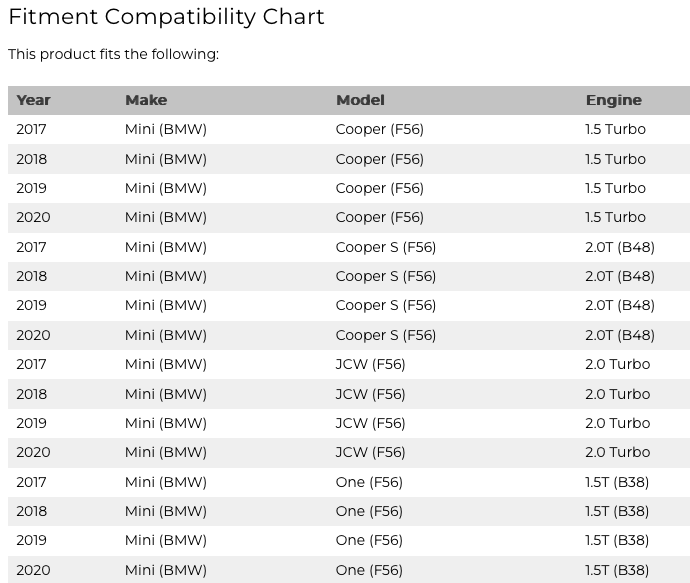The height and width of the screenshot is (583, 690).
Task: Click the Make column header
Action: [x=146, y=100]
